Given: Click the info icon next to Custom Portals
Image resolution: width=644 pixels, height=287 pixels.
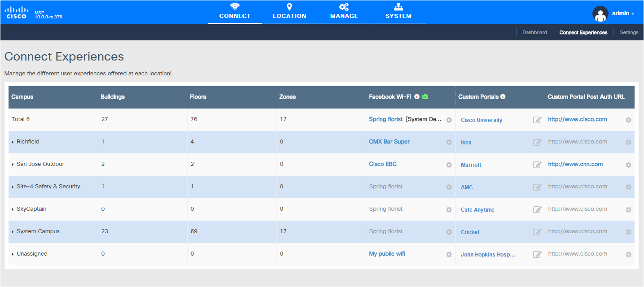Looking at the screenshot, I should point(503,97).
